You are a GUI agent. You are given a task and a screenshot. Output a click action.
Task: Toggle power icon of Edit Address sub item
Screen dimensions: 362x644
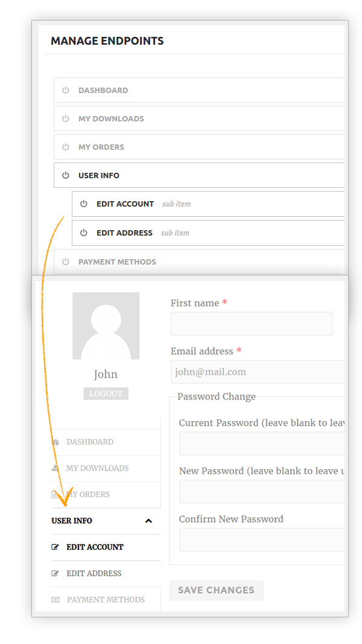pyautogui.click(x=84, y=233)
